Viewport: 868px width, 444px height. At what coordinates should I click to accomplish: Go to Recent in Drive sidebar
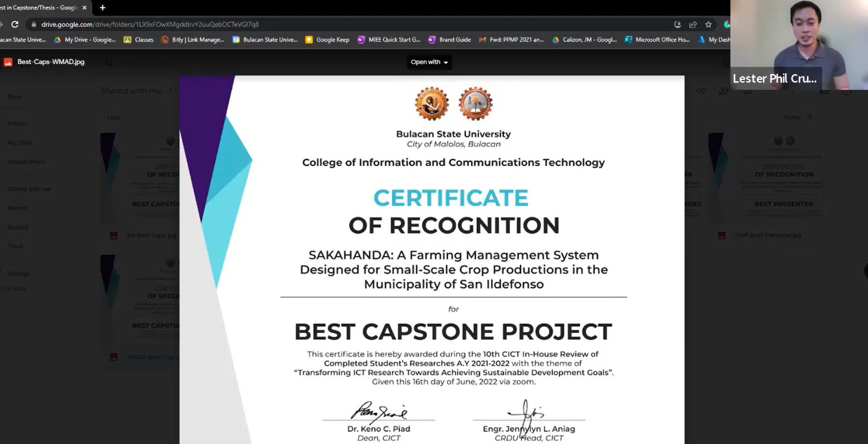17,208
